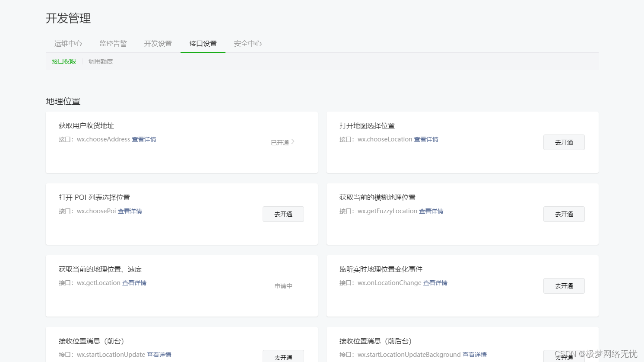Click the 地理位置 section heading
Screen dimensions: 644x362
click(x=63, y=101)
